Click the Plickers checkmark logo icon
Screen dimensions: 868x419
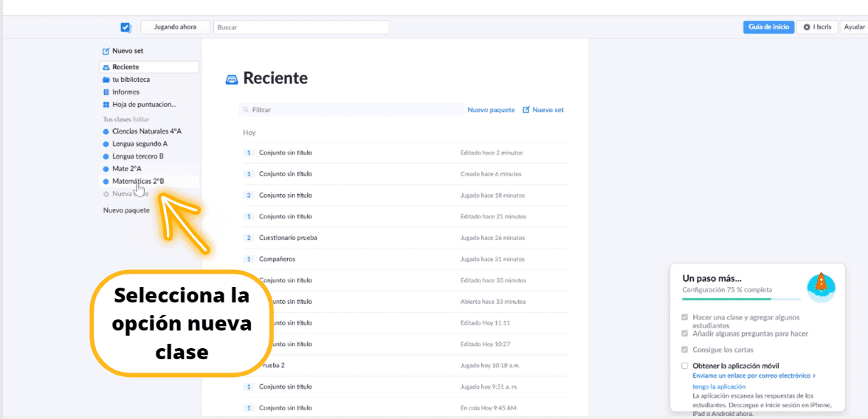coord(125,27)
